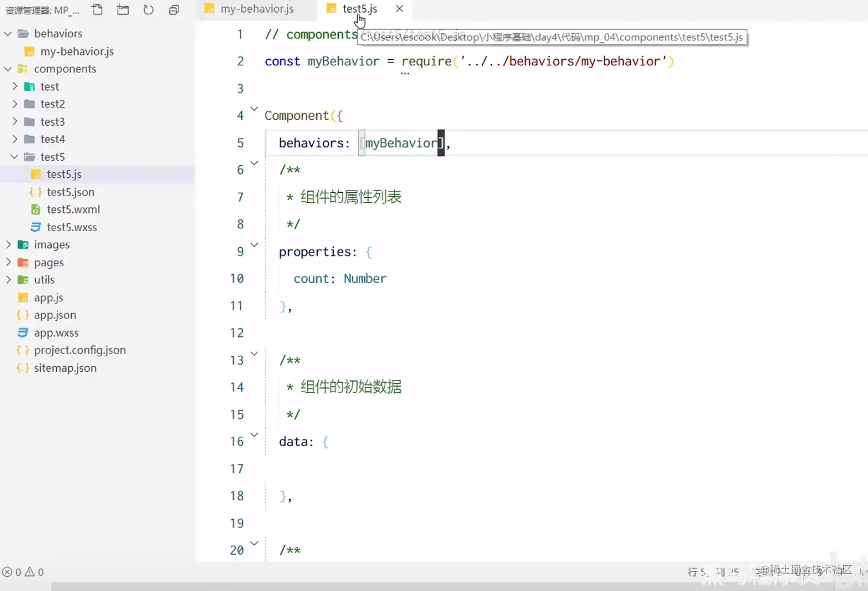This screenshot has height=591, width=868.
Task: Fold the properties block at line 9
Action: tap(254, 244)
